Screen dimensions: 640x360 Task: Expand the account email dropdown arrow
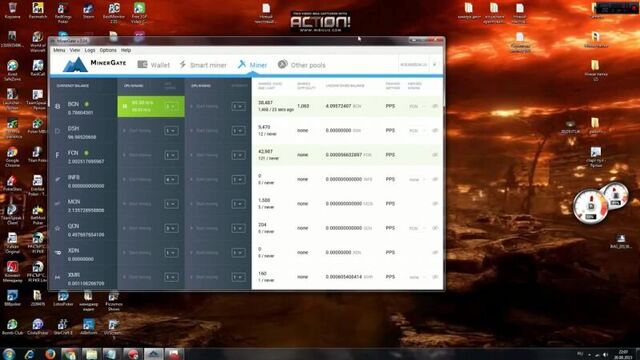[434, 64]
